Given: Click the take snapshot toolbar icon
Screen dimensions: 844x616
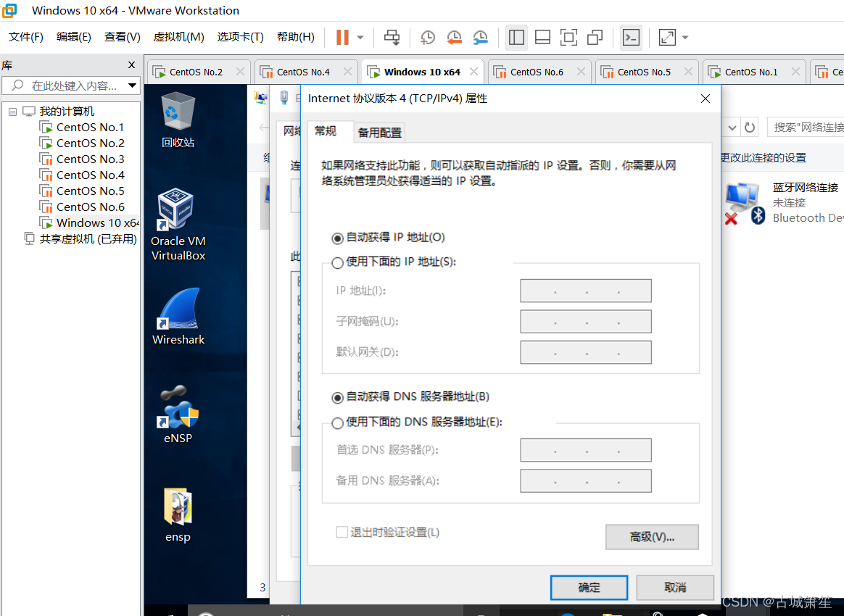Looking at the screenshot, I should (x=428, y=38).
